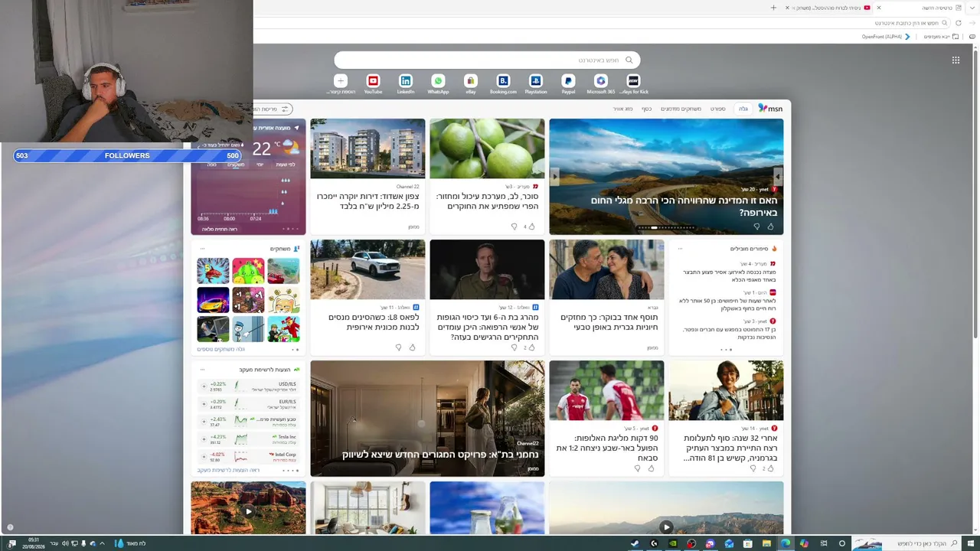This screenshot has height=551, width=980.
Task: Open the taskbar clock and date
Action: tap(34, 543)
